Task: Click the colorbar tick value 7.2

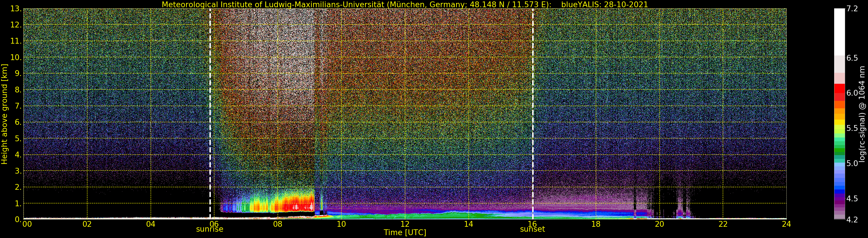Action: coord(852,9)
